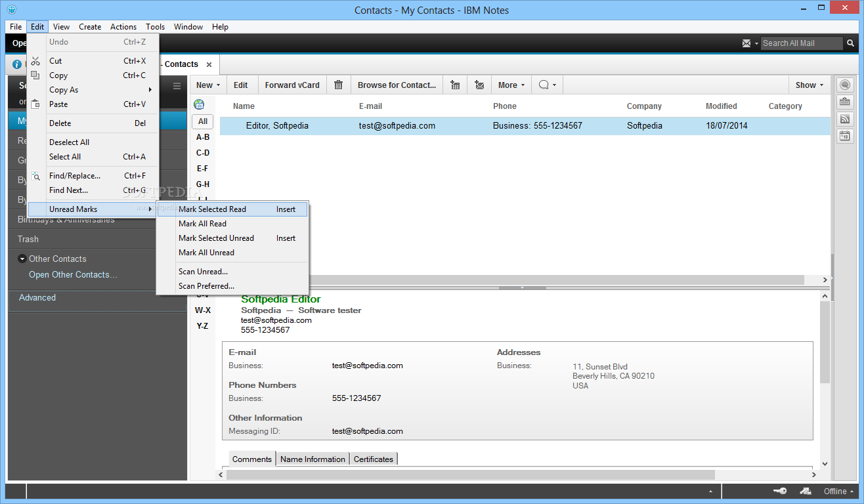864x504 pixels.
Task: Filter contacts by A-B
Action: coord(203,137)
